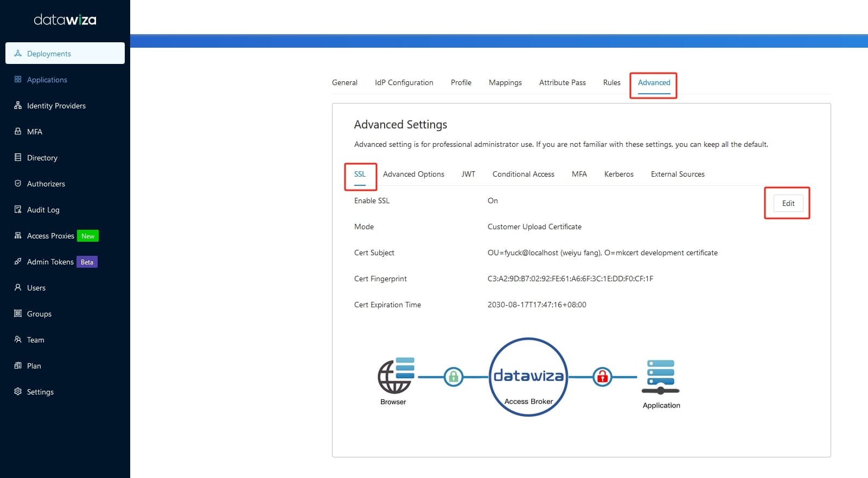The image size is (868, 478).
Task: Click the Admin Tokens icon
Action: pos(18,261)
